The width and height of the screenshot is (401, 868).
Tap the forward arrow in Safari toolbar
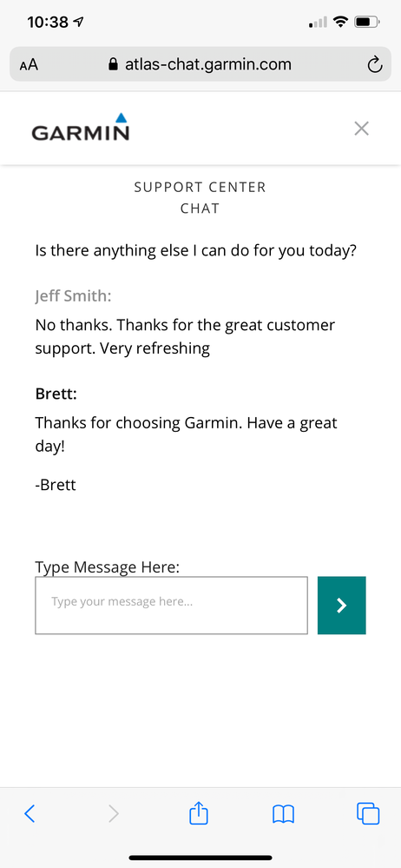point(114,813)
